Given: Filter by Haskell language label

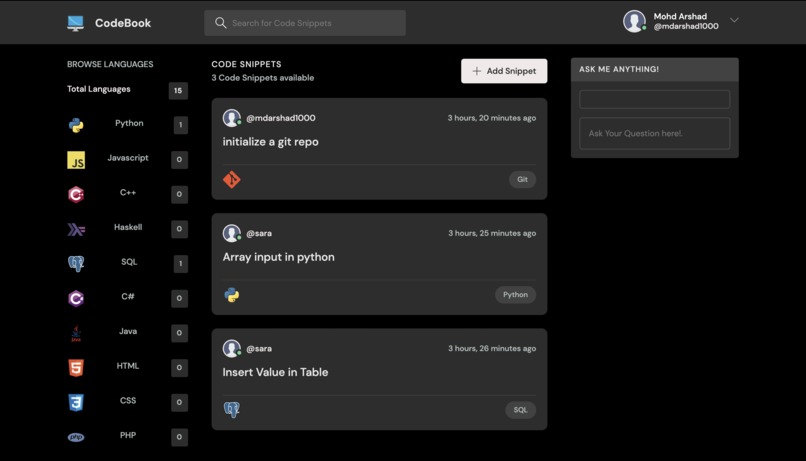Looking at the screenshot, I should click(x=128, y=227).
